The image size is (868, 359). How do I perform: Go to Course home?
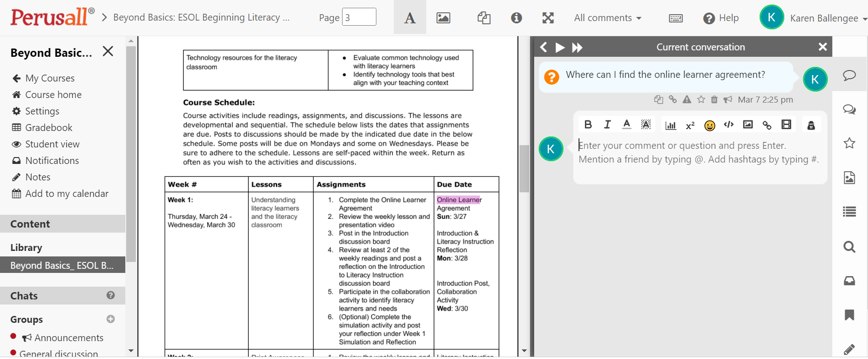pyautogui.click(x=53, y=95)
